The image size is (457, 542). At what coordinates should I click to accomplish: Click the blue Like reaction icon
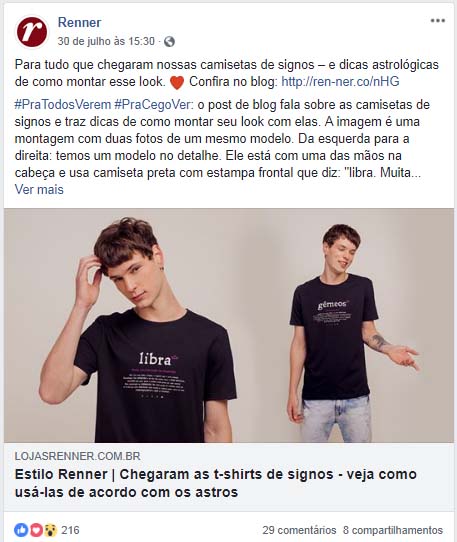point(21,530)
